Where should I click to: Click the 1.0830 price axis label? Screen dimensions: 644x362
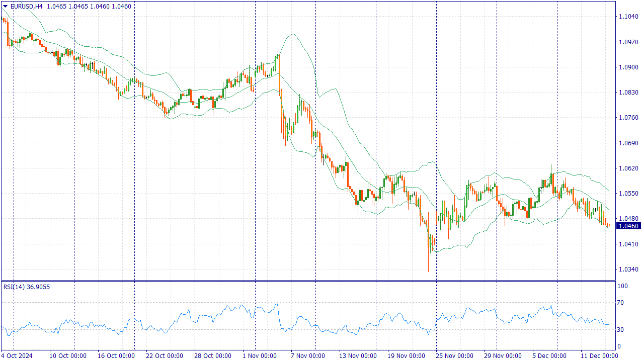click(x=628, y=93)
